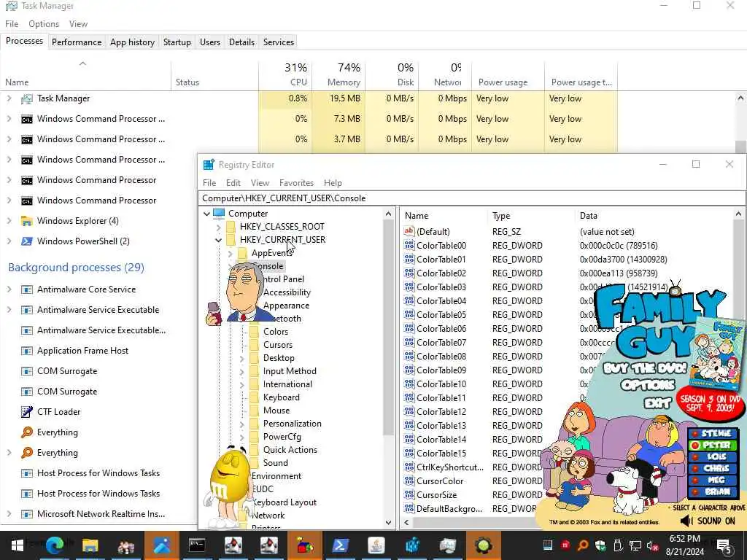Screen dimensions: 747x560
Task: Toggle Sound On in Family Guy widget
Action: pyautogui.click(x=708, y=521)
